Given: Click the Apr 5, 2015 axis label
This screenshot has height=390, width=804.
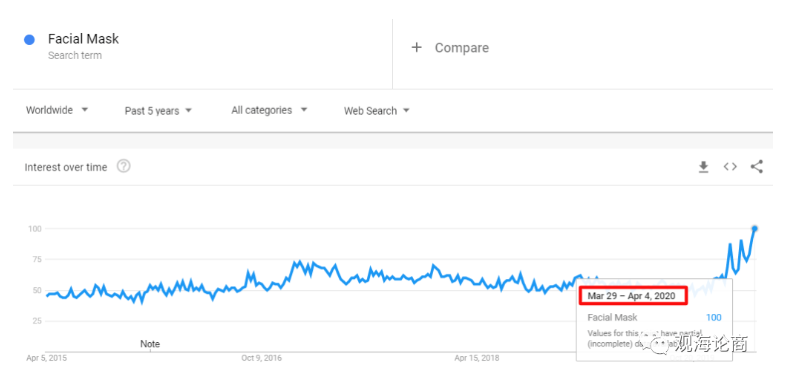Looking at the screenshot, I should pos(47,358).
